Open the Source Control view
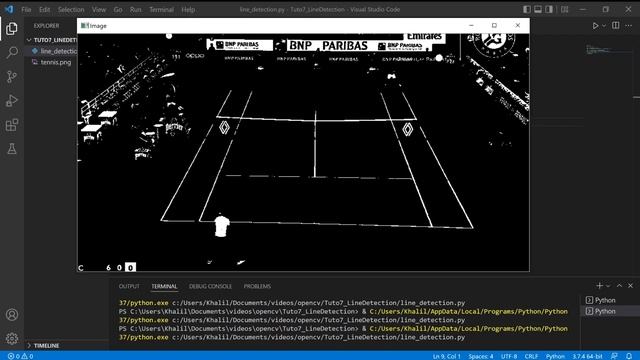 12,76
